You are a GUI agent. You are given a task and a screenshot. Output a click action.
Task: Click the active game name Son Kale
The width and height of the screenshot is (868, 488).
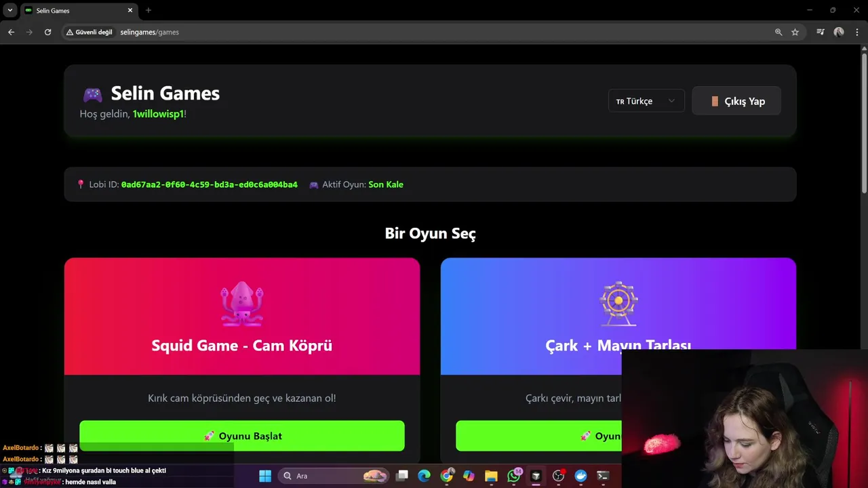coord(386,184)
